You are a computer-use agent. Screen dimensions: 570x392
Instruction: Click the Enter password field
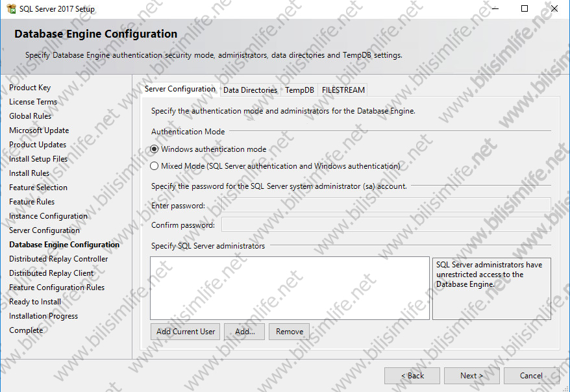386,206
